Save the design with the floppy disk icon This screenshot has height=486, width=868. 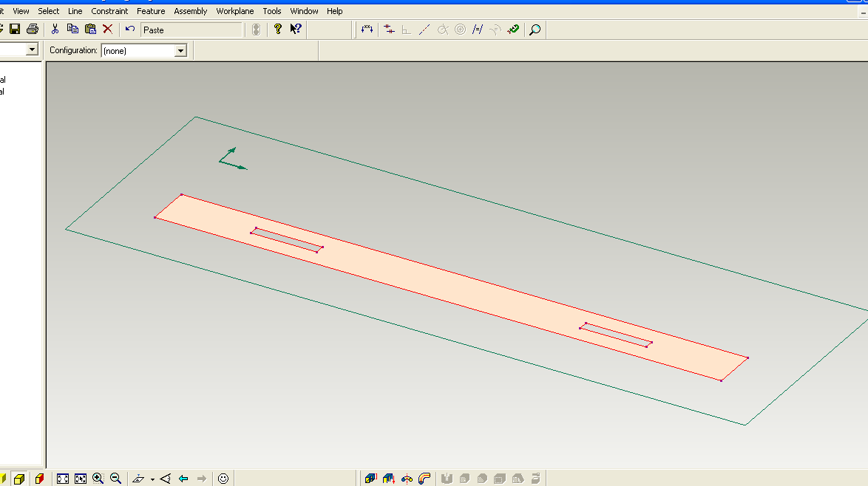click(15, 30)
